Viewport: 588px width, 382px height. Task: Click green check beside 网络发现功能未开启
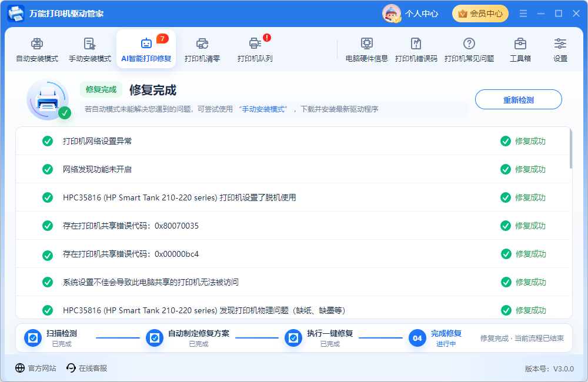(x=48, y=169)
